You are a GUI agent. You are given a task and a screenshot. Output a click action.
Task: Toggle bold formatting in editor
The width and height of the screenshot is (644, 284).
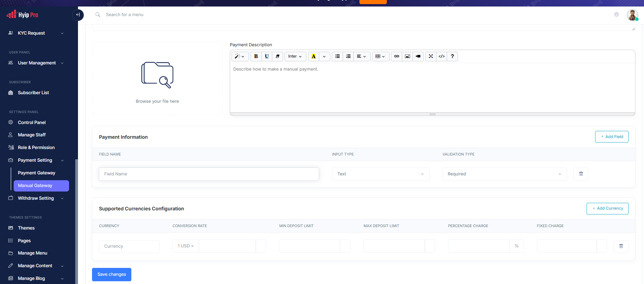256,57
